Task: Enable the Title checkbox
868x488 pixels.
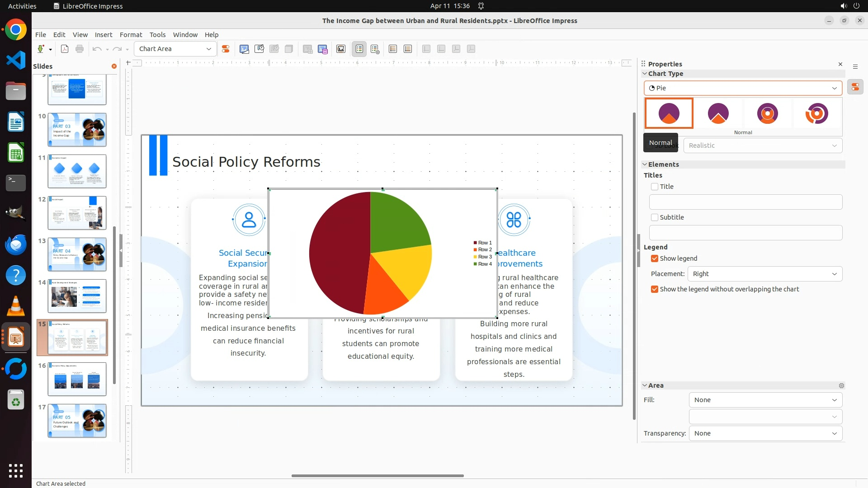Action: (x=655, y=187)
